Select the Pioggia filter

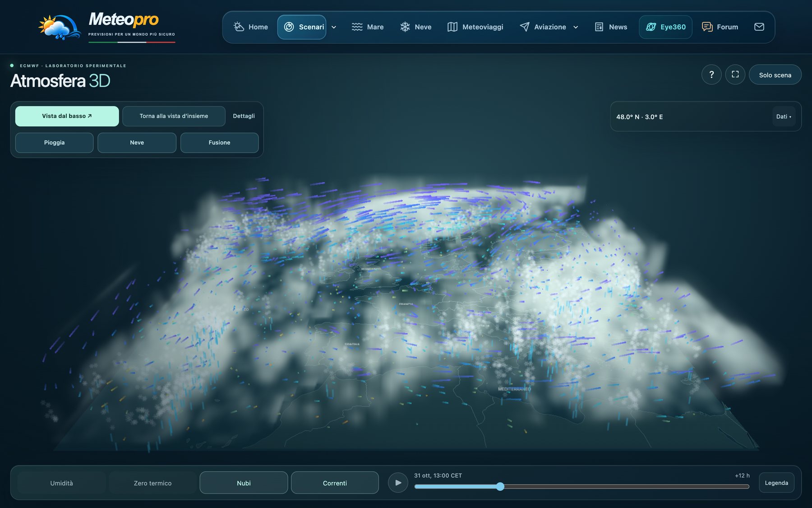point(55,143)
